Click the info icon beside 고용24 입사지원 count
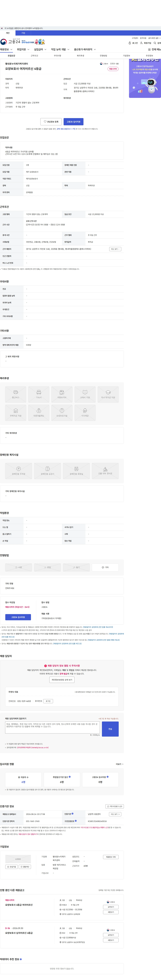 click(108, 777)
